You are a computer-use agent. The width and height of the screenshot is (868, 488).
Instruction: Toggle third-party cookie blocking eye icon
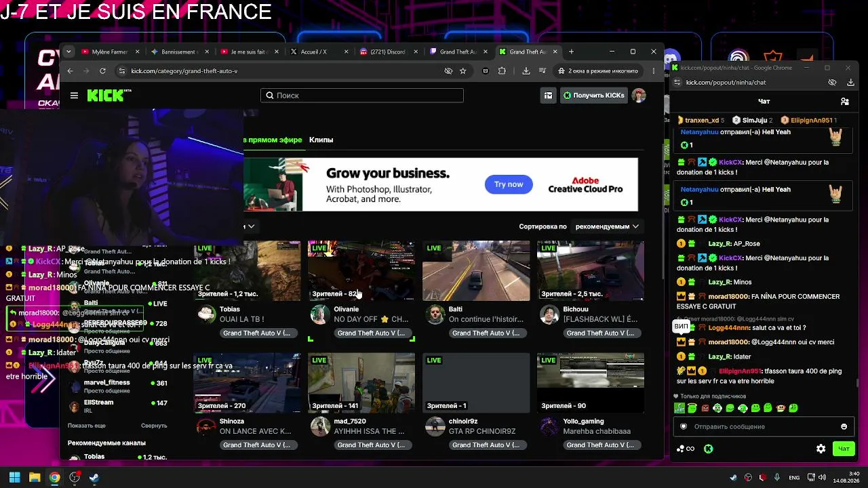coord(448,70)
